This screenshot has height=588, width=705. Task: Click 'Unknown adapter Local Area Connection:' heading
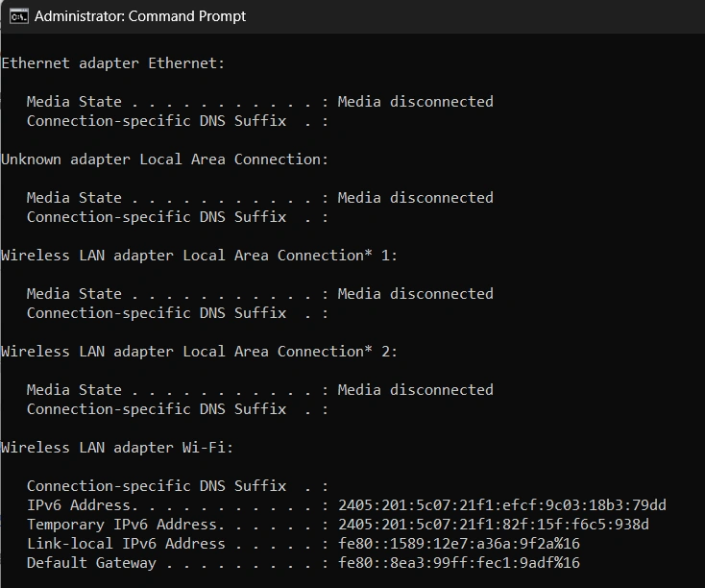pos(164,159)
